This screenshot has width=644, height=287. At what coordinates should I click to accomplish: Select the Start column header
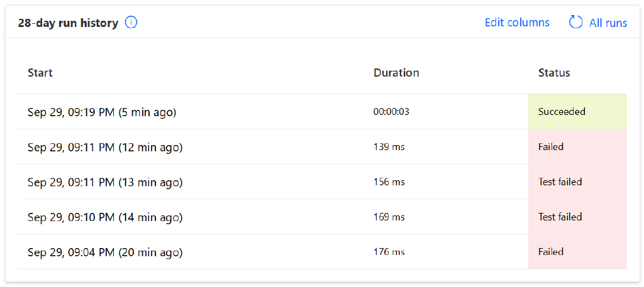pyautogui.click(x=40, y=73)
